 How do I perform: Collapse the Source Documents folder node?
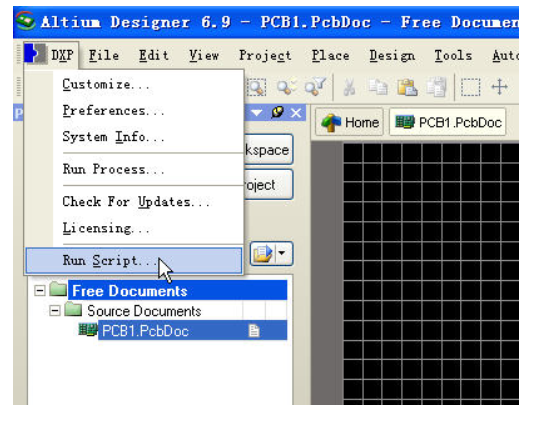[54, 311]
